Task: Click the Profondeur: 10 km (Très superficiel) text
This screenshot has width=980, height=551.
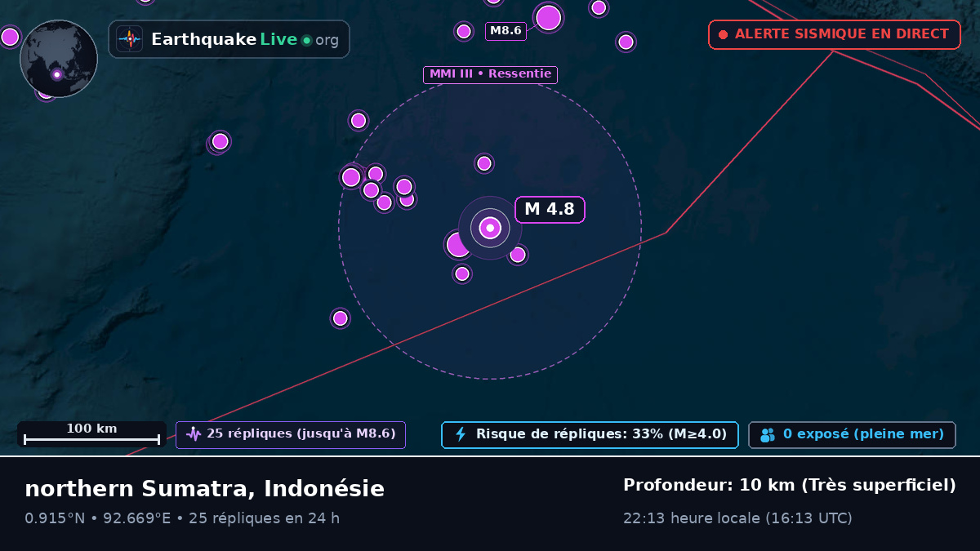Action: [789, 486]
